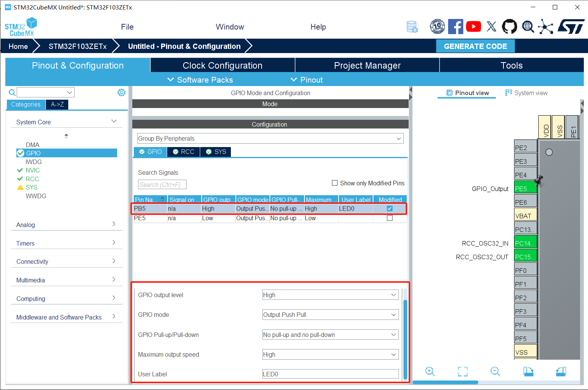This screenshot has width=588, height=390.
Task: Switch to the A->Z list tab
Action: click(x=57, y=104)
